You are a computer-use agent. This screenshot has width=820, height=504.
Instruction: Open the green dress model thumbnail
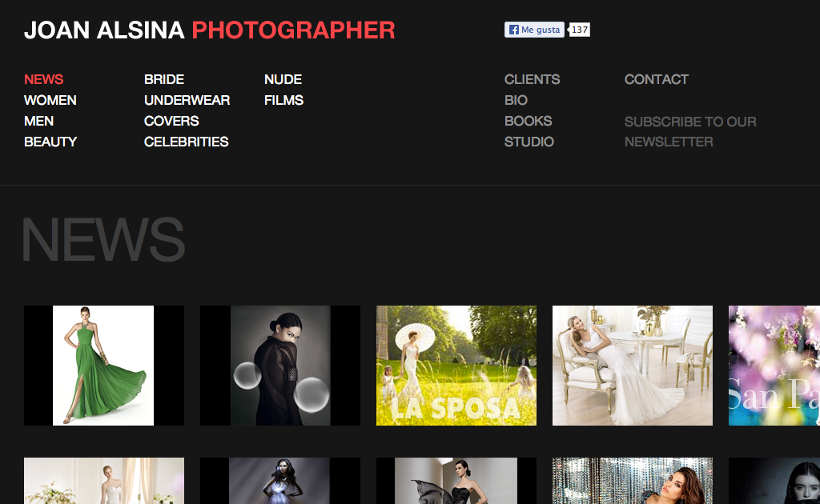[104, 366]
